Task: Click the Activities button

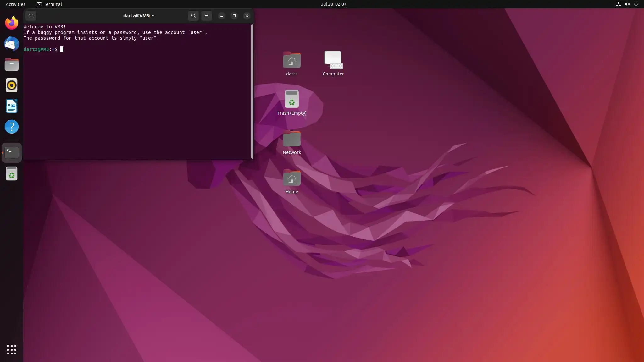Action: [15, 4]
